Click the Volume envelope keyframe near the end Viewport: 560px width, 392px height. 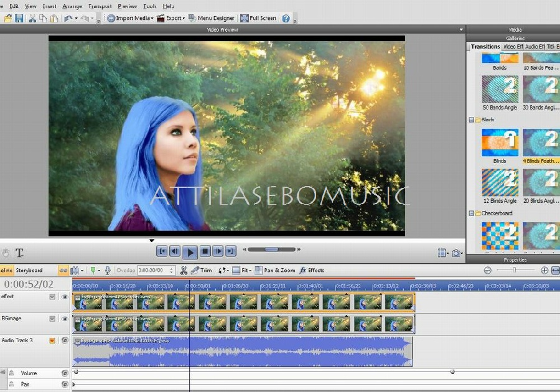(x=452, y=371)
